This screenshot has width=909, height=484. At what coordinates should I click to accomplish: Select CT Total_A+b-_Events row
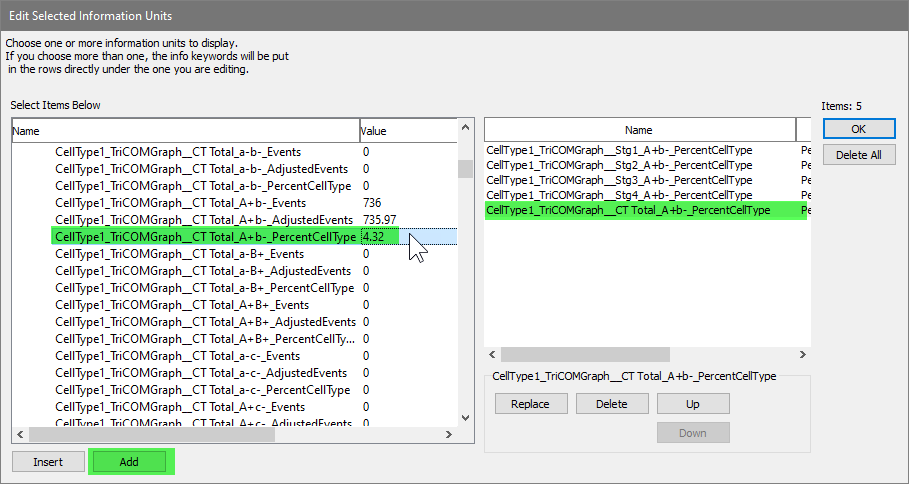[x=181, y=203]
